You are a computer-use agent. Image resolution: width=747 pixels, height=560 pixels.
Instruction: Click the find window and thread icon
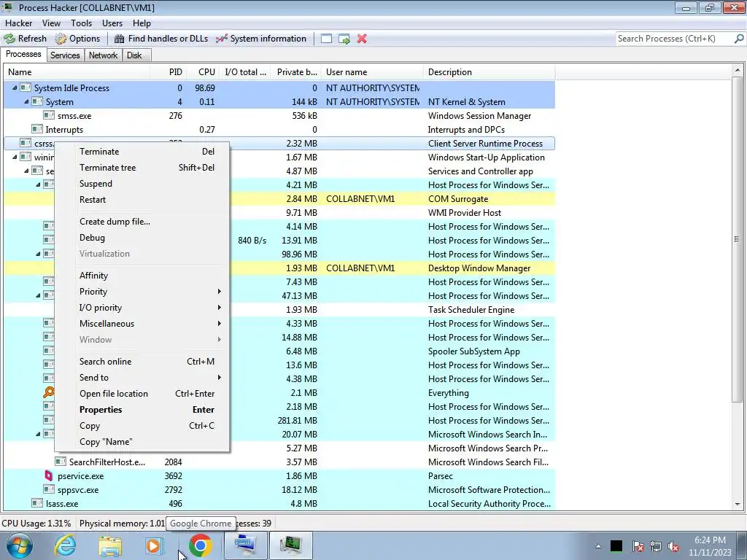click(344, 39)
